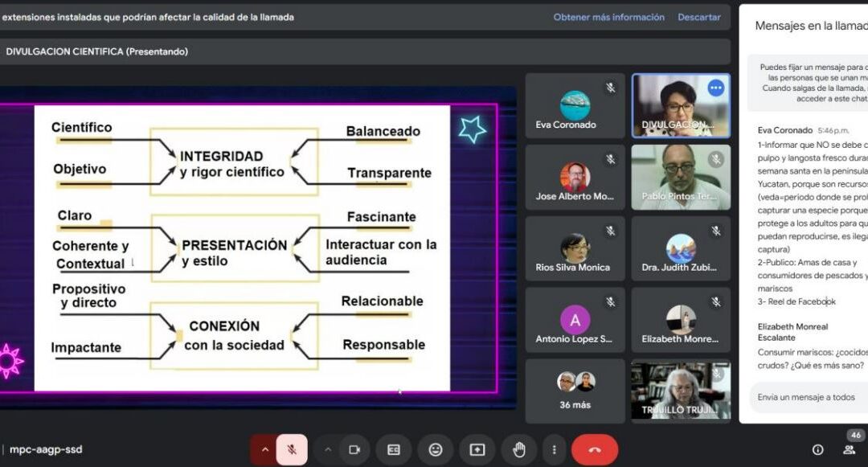Start presenting your screen

point(477,450)
